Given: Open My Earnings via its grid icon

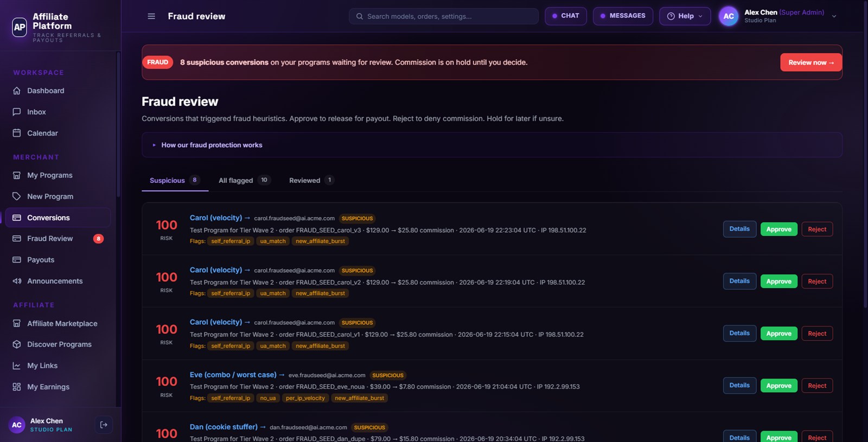Looking at the screenshot, I should 17,387.
